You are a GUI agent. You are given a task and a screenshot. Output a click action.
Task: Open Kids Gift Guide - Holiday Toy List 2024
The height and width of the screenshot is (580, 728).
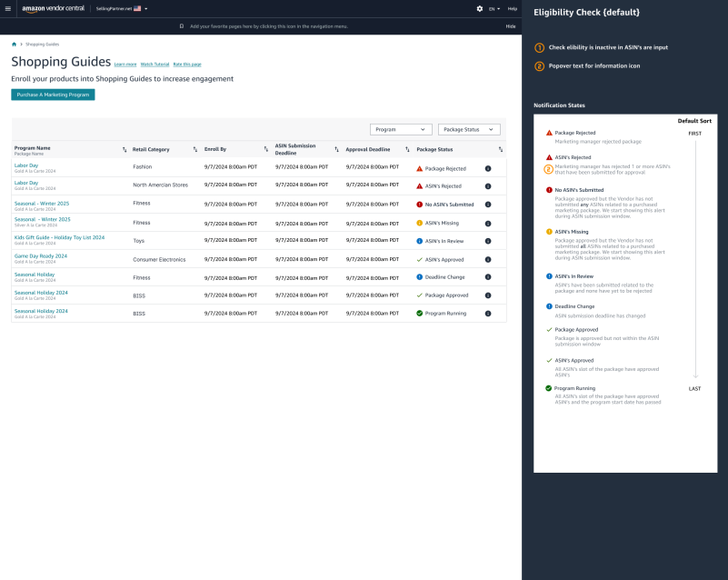pyautogui.click(x=59, y=237)
